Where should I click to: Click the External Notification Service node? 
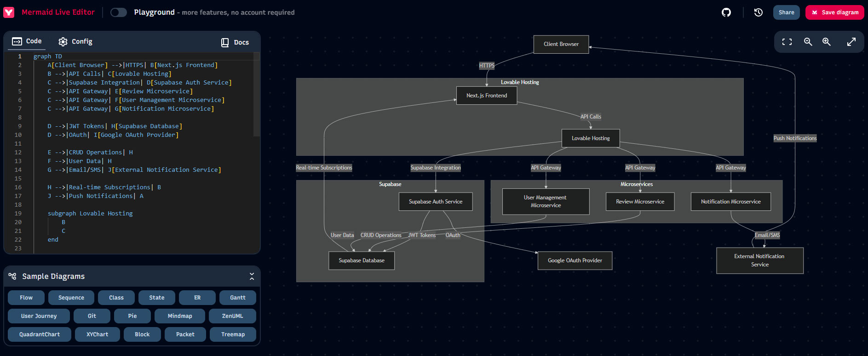pos(760,260)
